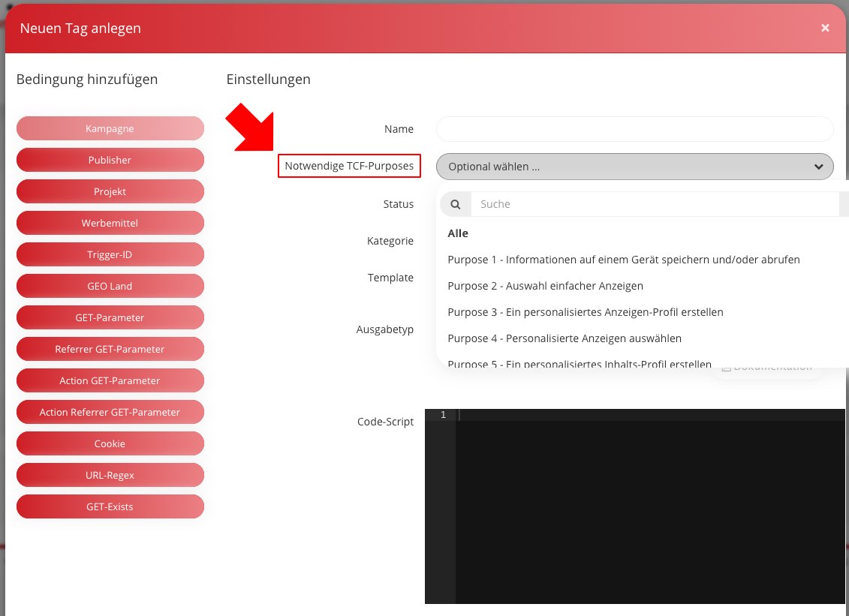Close the Neuen Tag anlegen dialog
The width and height of the screenshot is (849, 616).
point(825,28)
